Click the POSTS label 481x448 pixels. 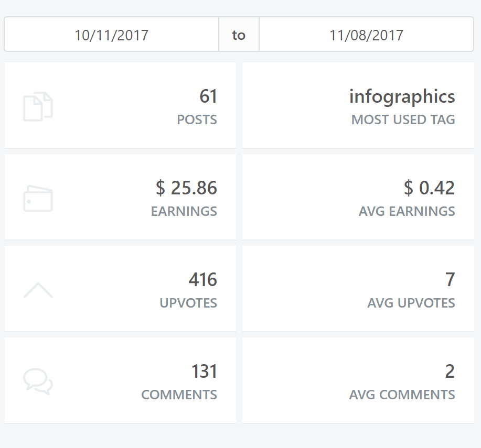(x=197, y=120)
